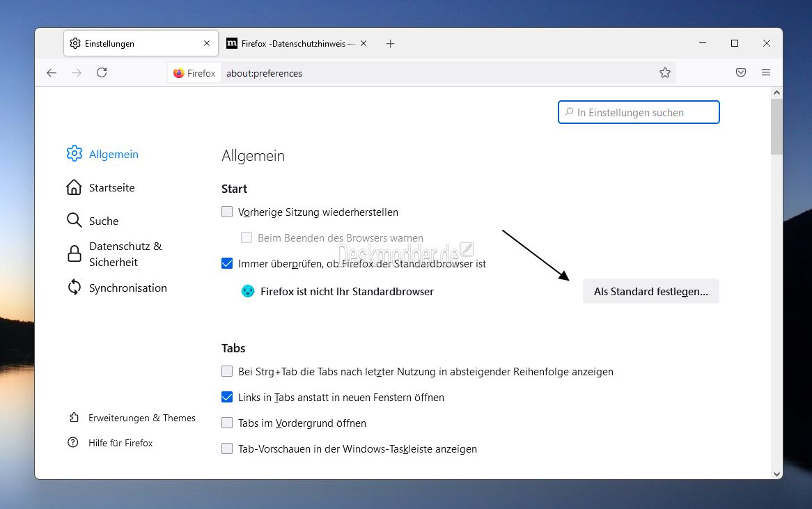This screenshot has height=509, width=812.
Task: Switch to Firefox Datenschutzhinweis tab
Action: pos(292,43)
